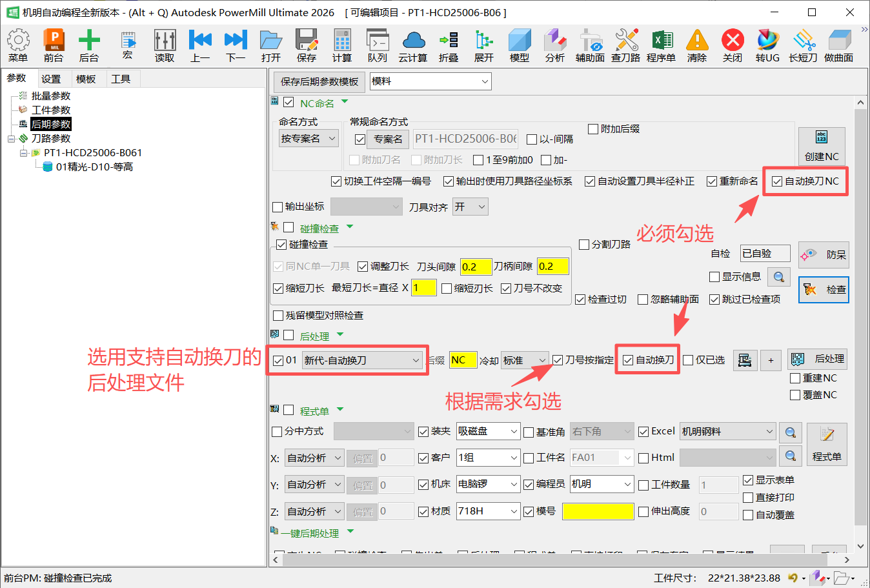Open the 计算 calculator icon
The image size is (870, 588).
pos(342,45)
